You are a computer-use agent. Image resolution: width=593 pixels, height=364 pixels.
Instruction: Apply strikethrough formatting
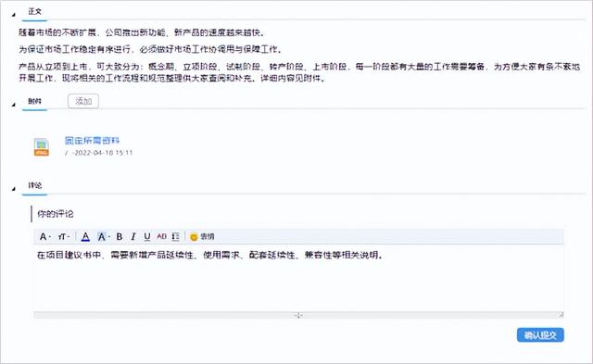coord(161,236)
